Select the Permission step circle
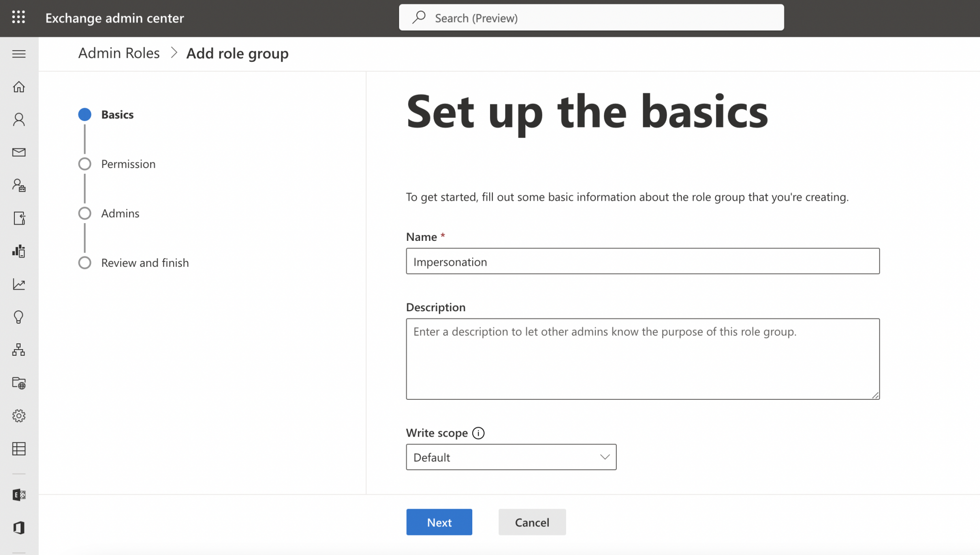The height and width of the screenshot is (555, 980). point(85,164)
